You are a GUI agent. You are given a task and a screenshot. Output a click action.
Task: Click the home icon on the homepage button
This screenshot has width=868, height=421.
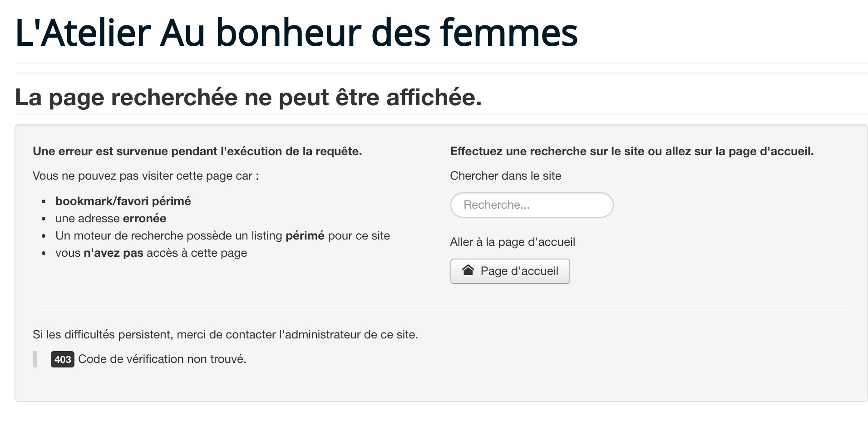[x=468, y=270]
